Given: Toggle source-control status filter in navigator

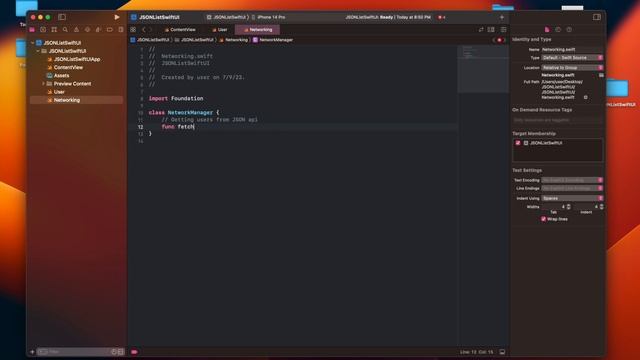Looking at the screenshot, I should click(x=120, y=352).
